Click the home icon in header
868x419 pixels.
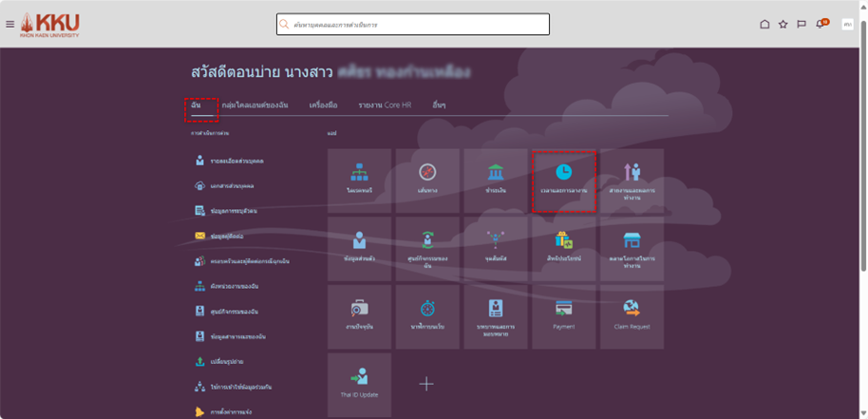pyautogui.click(x=764, y=24)
